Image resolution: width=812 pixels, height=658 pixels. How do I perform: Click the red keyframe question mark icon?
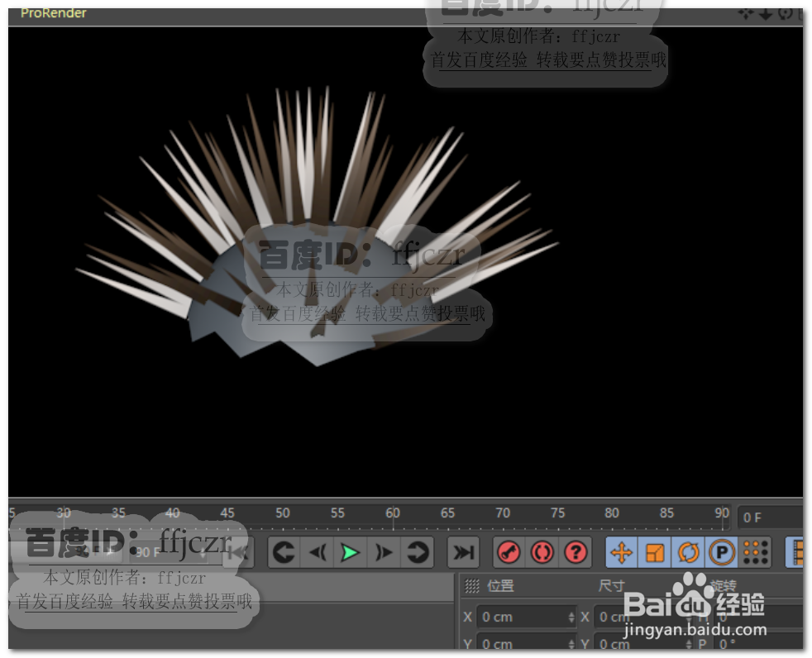tap(576, 552)
